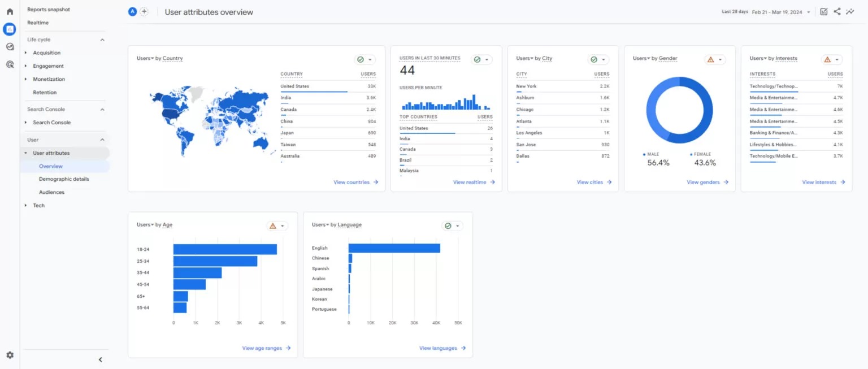Open Demographic details report
Viewport: 868px width, 369px height.
[x=64, y=179]
